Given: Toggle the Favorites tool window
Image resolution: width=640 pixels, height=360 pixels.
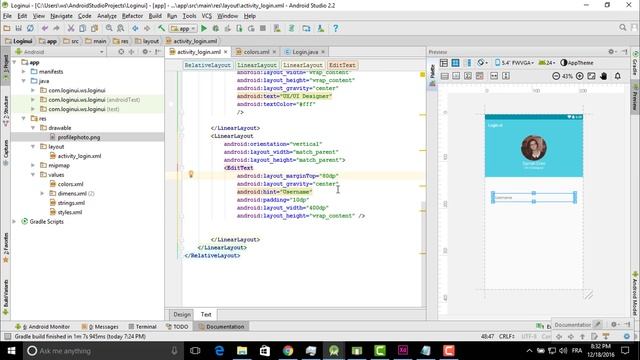Looking at the screenshot, I should pyautogui.click(x=6, y=248).
